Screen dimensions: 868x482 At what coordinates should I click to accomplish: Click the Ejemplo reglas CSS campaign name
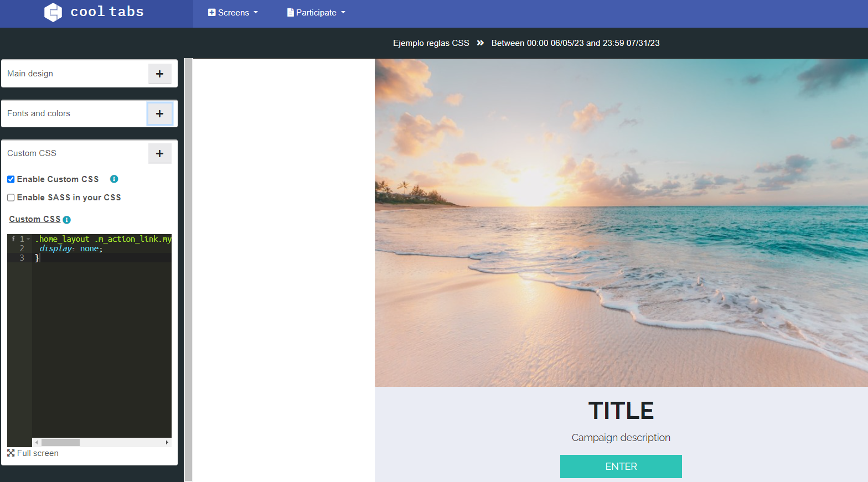point(431,43)
